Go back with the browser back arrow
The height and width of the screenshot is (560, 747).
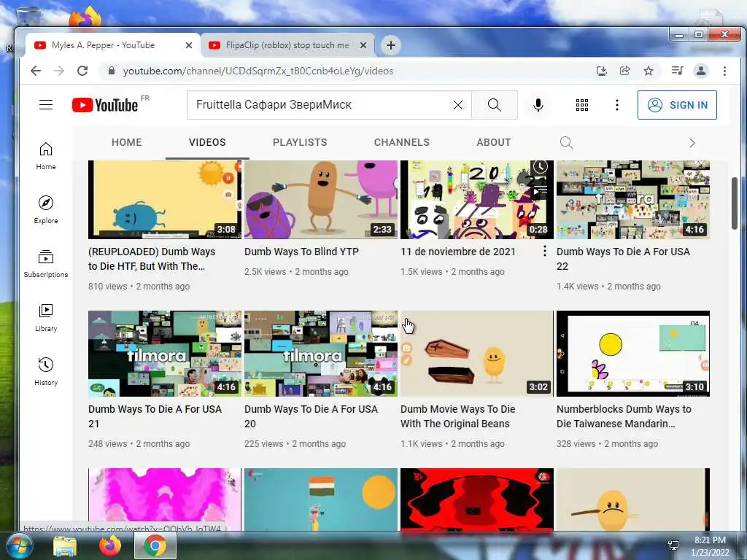point(36,71)
